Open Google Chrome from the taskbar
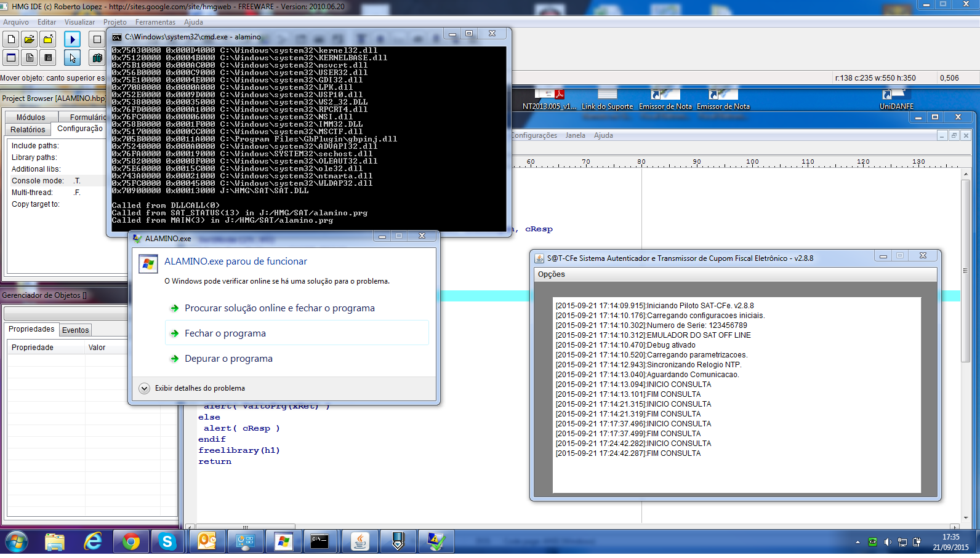980x558 pixels. pyautogui.click(x=131, y=541)
